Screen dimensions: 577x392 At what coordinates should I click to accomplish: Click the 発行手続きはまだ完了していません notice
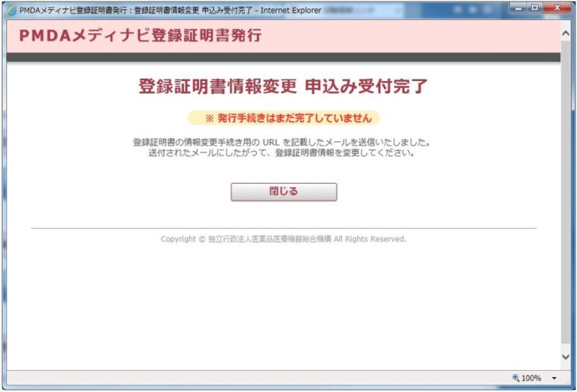tap(283, 118)
